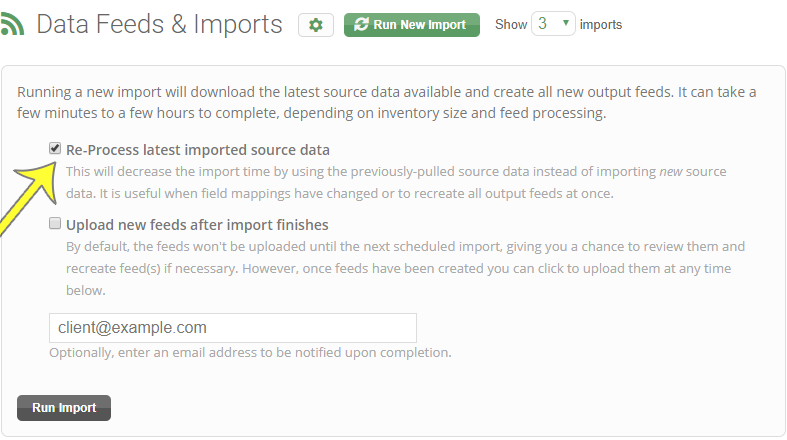Viewport: 787px width, 440px height.
Task: Click the imports label after the dropdown
Action: tap(601, 25)
